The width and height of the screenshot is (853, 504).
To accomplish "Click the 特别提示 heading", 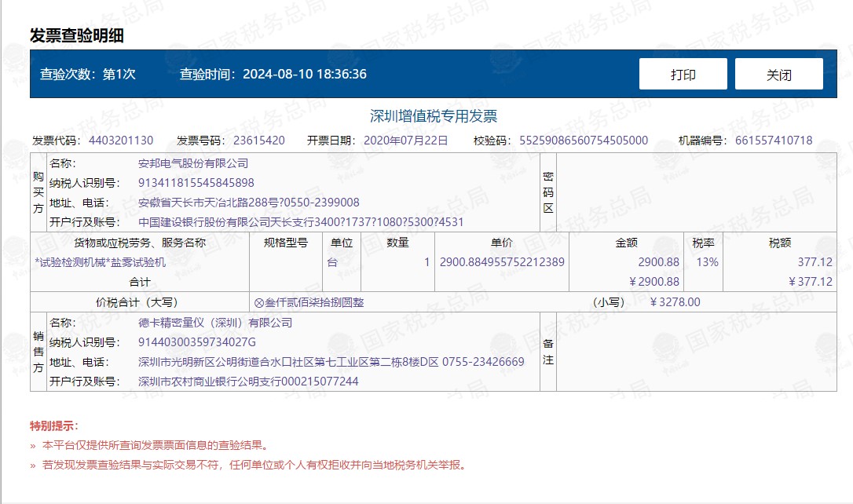I will pyautogui.click(x=54, y=425).
